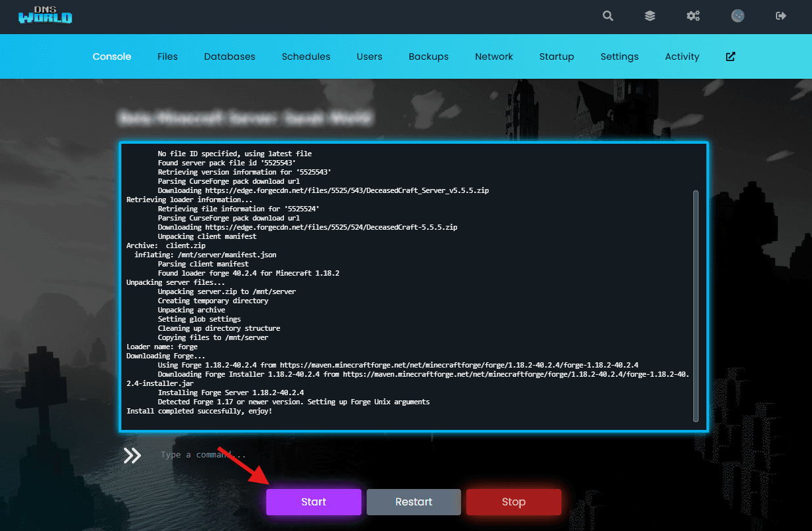Click 'Unpacking archive' console line

[192, 310]
